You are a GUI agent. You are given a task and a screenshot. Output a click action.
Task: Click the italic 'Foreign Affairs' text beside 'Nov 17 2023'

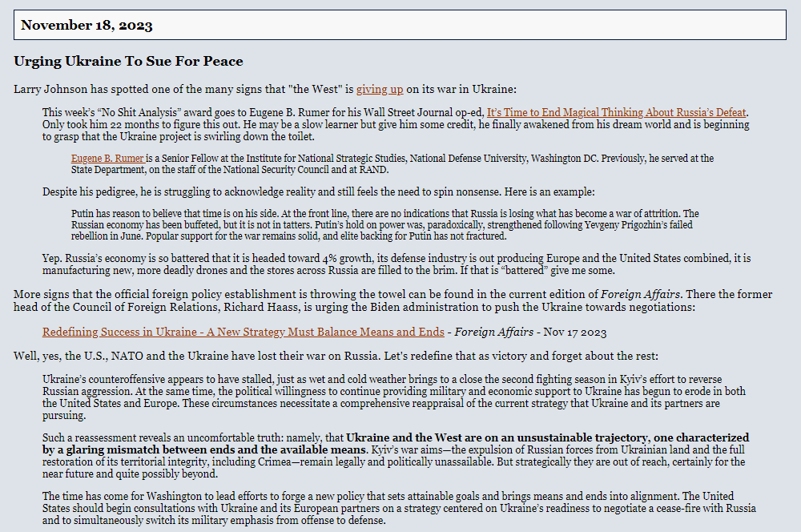(x=493, y=332)
